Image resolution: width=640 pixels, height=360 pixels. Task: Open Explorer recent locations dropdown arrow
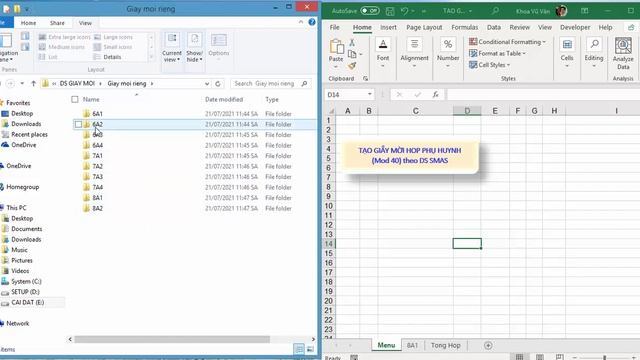(x=22, y=83)
